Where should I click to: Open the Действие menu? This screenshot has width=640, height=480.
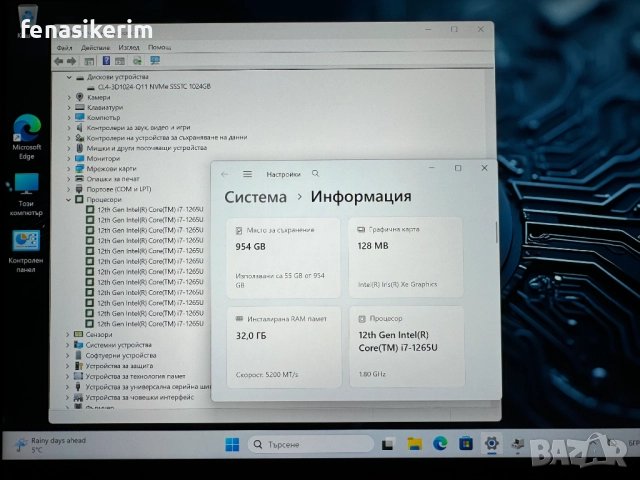(x=96, y=47)
